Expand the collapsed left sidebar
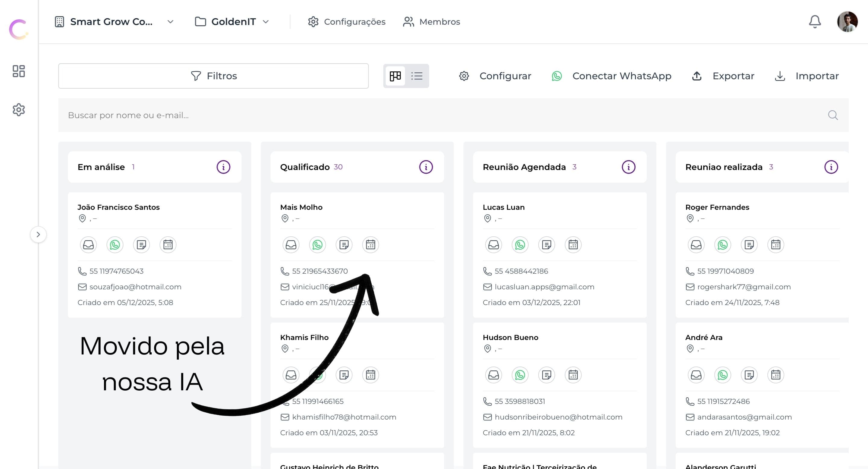This screenshot has height=469, width=868. (x=38, y=234)
